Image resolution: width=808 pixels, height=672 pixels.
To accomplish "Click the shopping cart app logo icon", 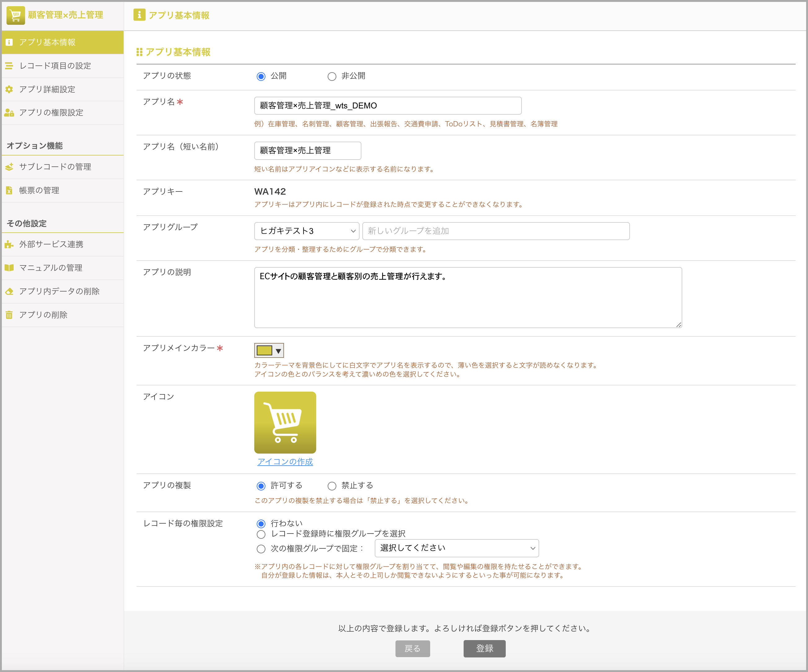I will click(15, 15).
